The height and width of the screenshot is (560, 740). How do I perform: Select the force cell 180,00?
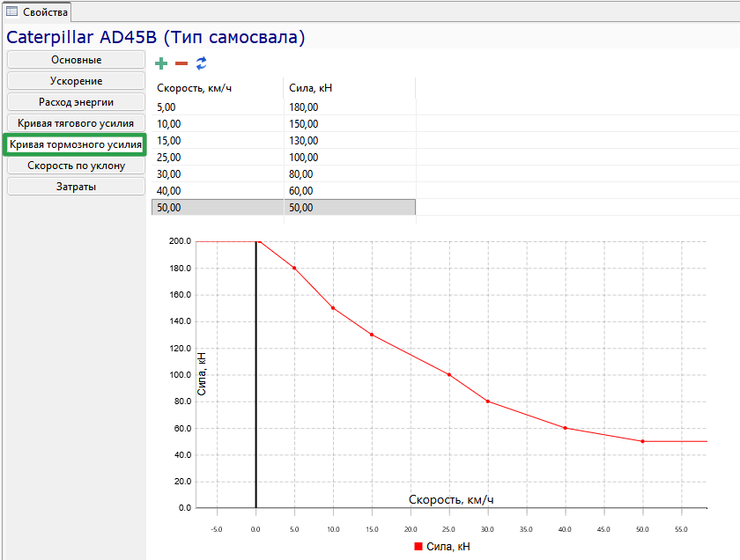click(x=350, y=107)
